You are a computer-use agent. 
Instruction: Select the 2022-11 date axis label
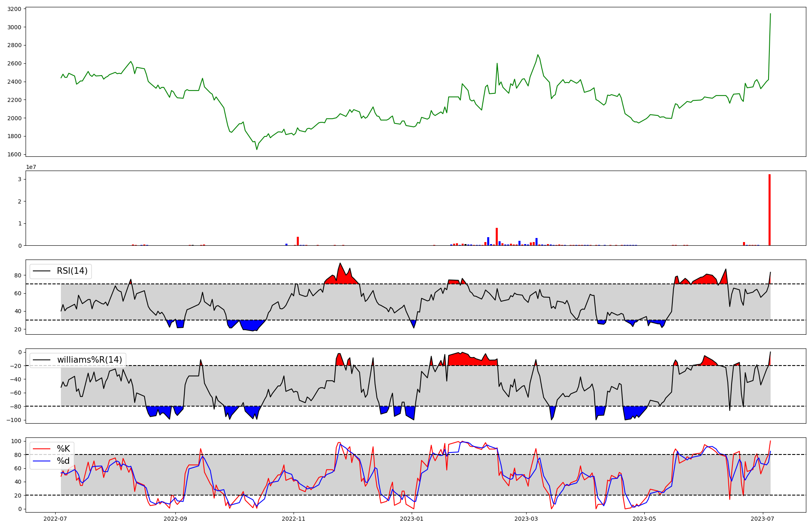tap(293, 519)
